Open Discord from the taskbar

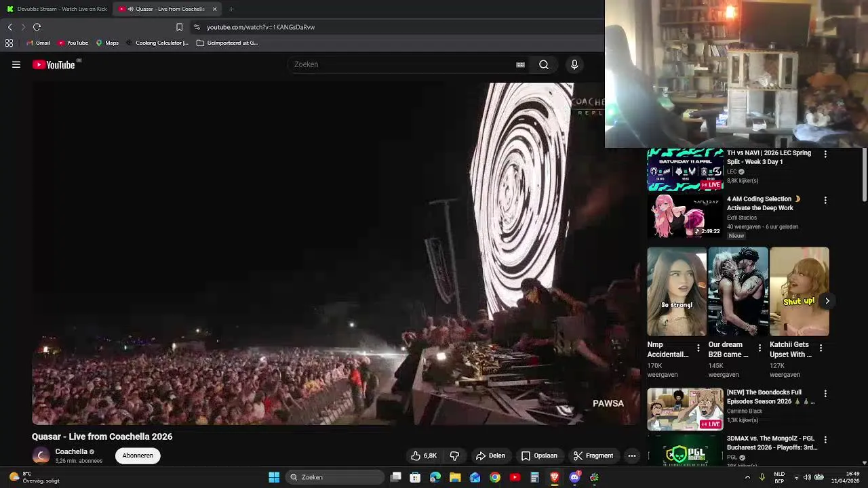click(x=574, y=477)
